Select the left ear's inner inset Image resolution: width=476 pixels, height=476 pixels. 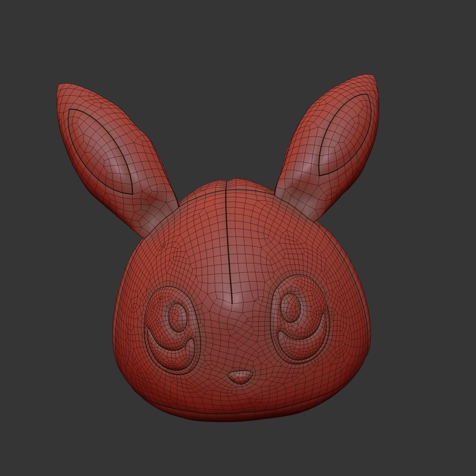pyautogui.click(x=100, y=151)
